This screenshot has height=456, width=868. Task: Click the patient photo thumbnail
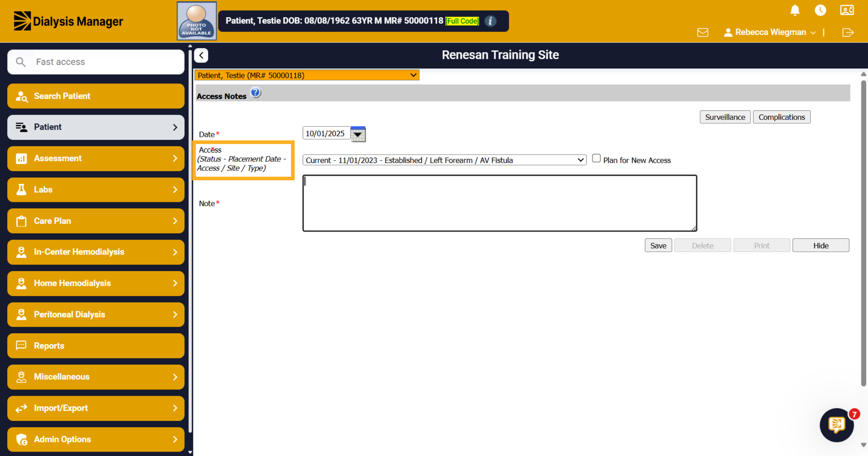(196, 21)
